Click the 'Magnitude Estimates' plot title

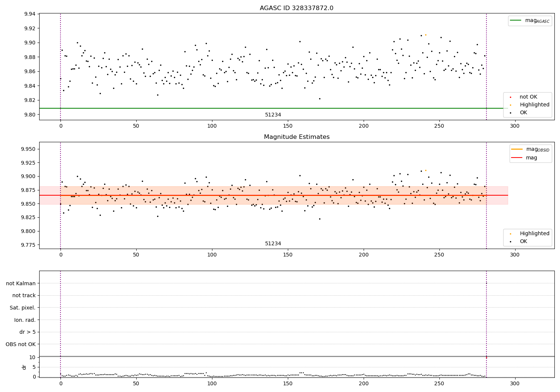296,137
